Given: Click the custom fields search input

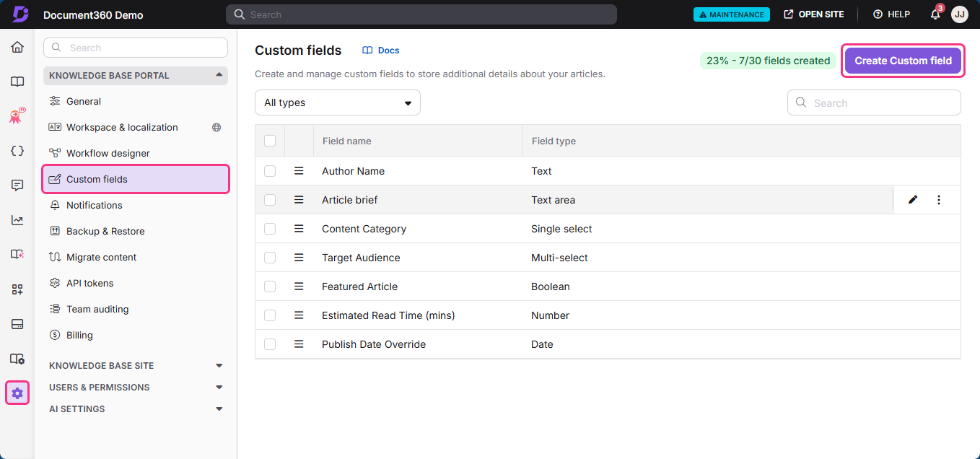Looking at the screenshot, I should 874,102.
